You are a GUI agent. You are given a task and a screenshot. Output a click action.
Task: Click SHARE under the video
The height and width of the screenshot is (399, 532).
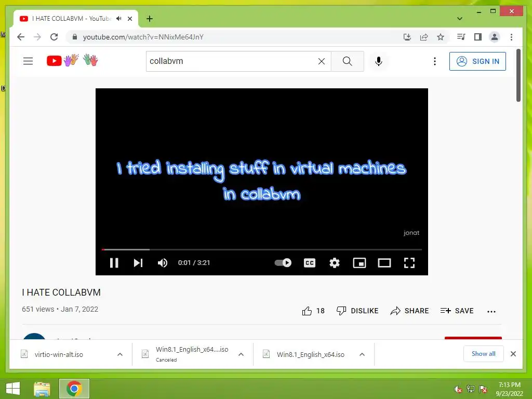[409, 311]
